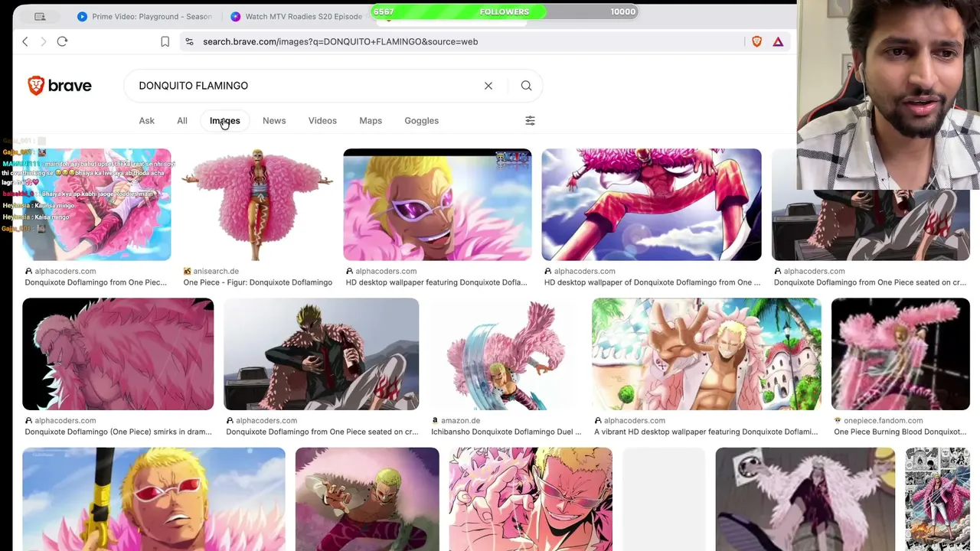Open the Brave Rewards triangle icon
The width and height of the screenshot is (980, 551).
pyautogui.click(x=778, y=41)
